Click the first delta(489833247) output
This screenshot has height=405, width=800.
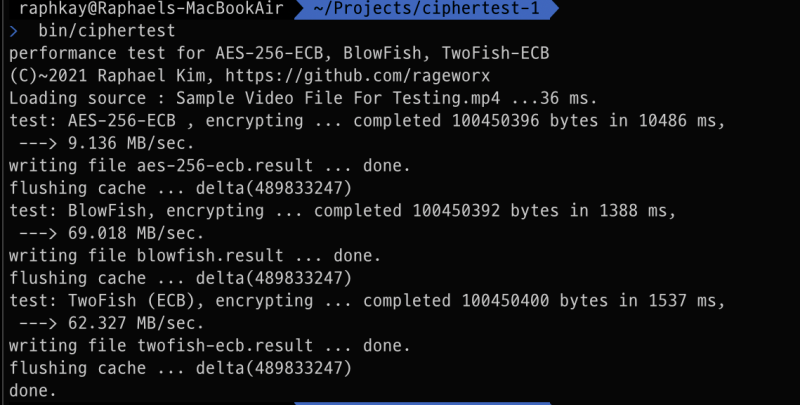(x=274, y=188)
